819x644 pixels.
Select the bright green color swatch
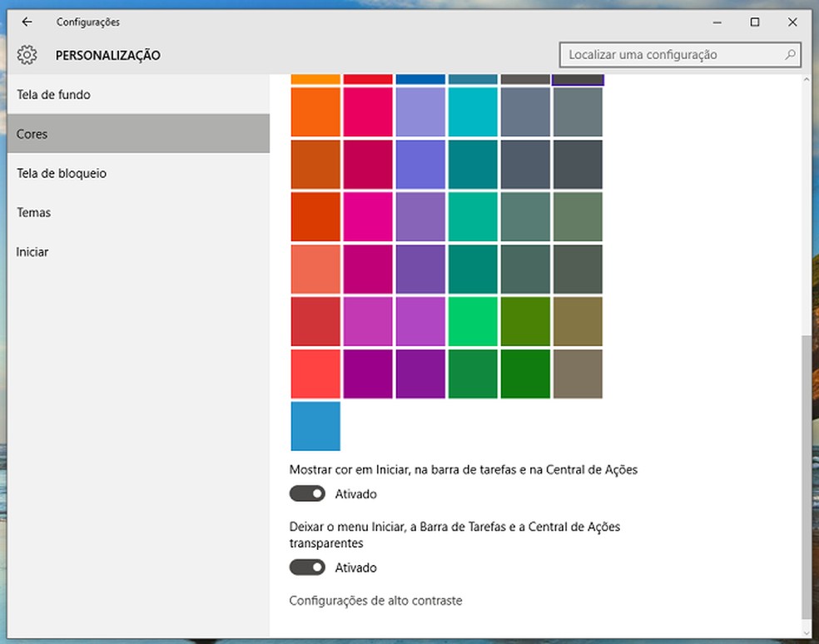(473, 321)
